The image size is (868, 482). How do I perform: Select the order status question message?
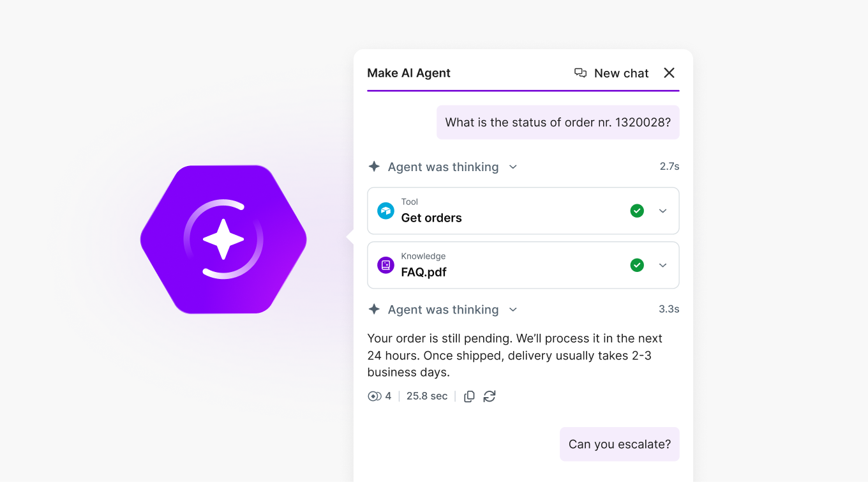(558, 122)
